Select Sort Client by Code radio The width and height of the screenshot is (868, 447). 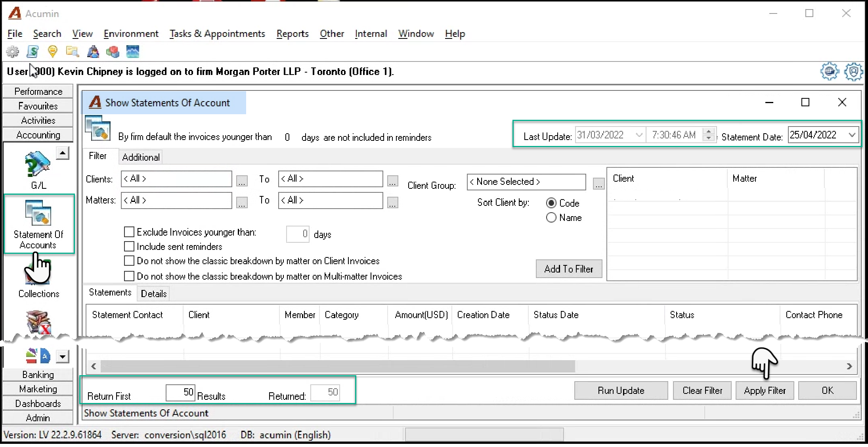pos(551,203)
